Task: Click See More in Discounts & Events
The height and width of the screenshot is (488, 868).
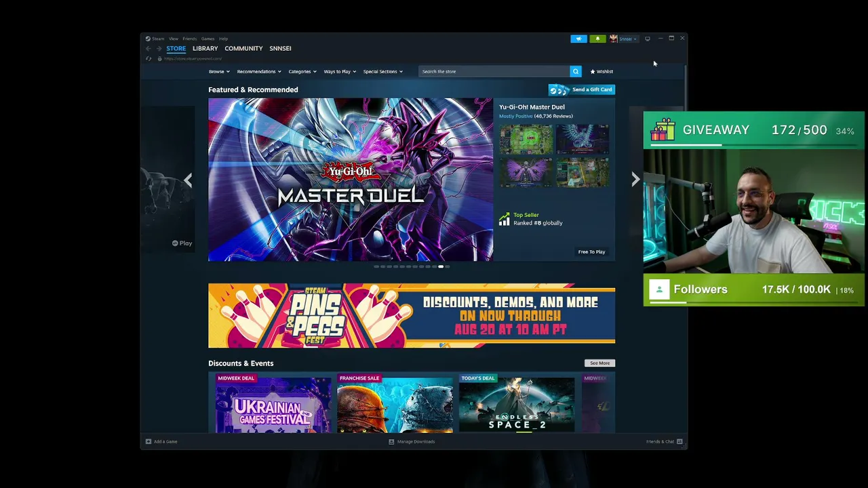Action: [599, 363]
